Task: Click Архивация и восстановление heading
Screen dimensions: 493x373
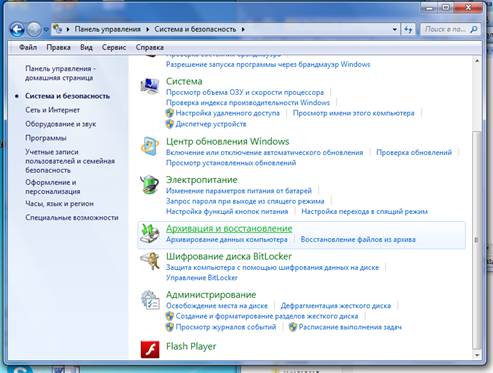Action: tap(229, 228)
